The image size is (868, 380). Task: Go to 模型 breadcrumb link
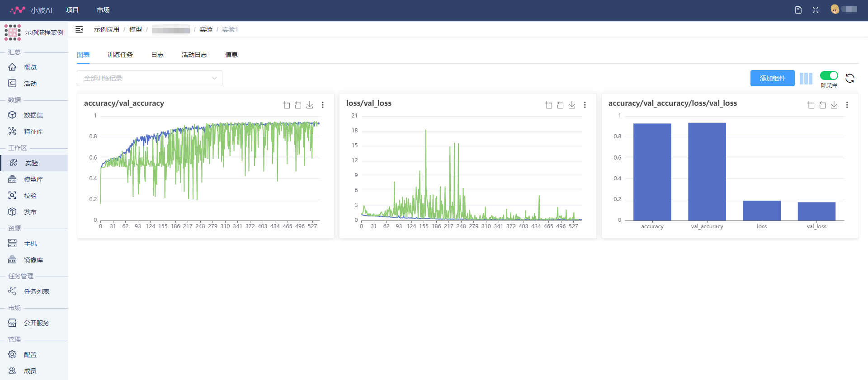tap(136, 29)
